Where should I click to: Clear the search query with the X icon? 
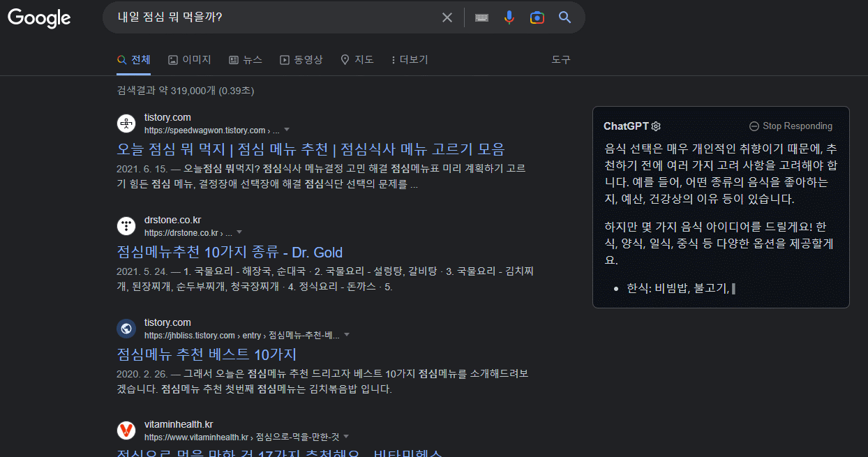pyautogui.click(x=447, y=17)
